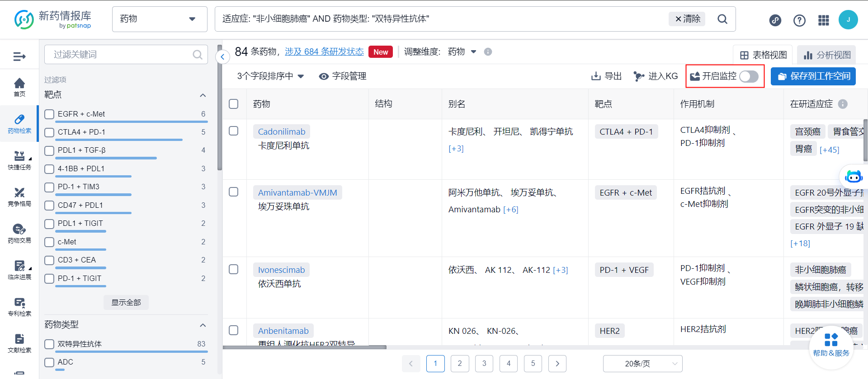The height and width of the screenshot is (379, 868).
Task: Switch to 表格视图 tab
Action: point(763,55)
